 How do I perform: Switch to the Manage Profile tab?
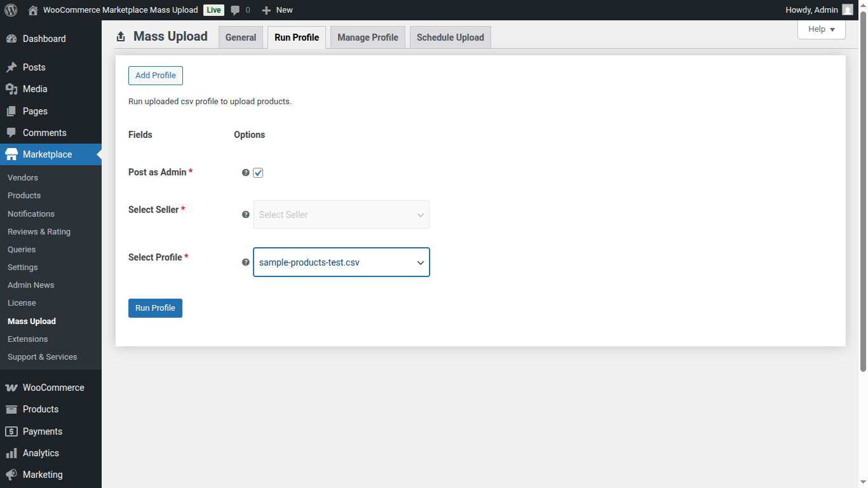(367, 37)
